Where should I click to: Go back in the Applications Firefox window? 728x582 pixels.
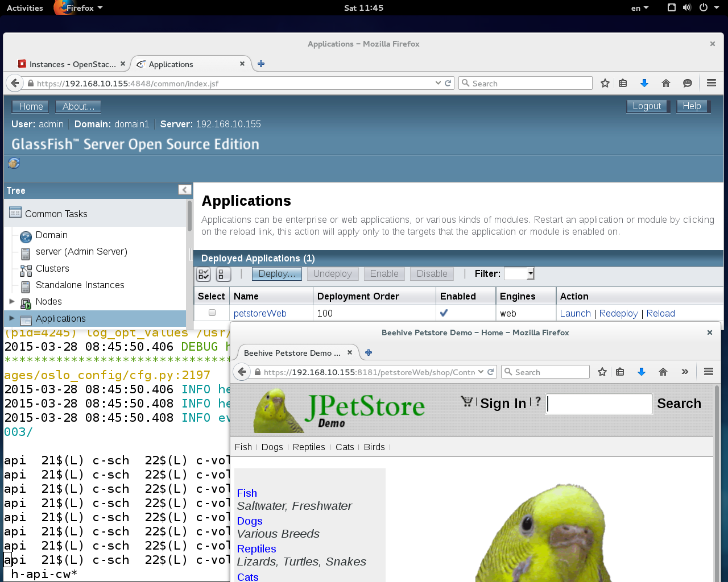(15, 83)
